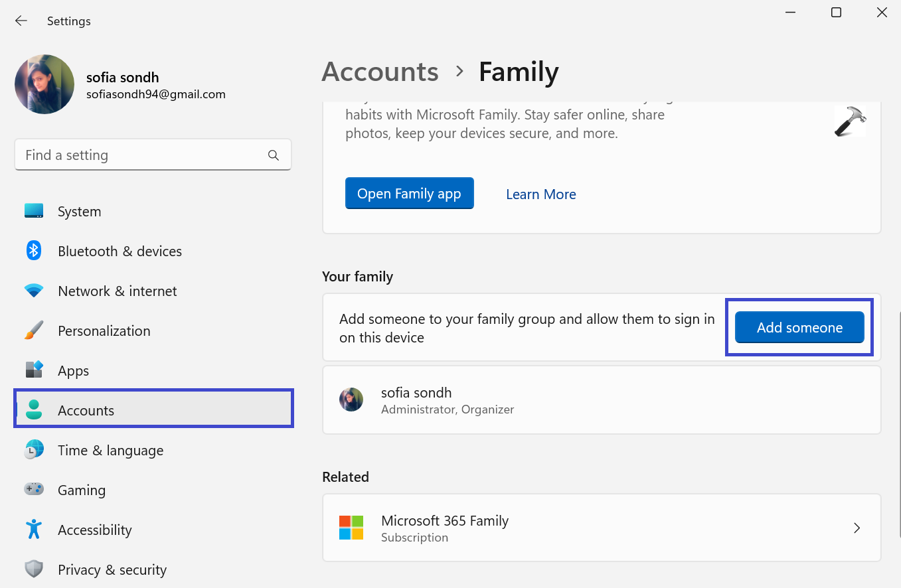Open Privacy & security settings
This screenshot has height=588, width=901.
(x=153, y=570)
